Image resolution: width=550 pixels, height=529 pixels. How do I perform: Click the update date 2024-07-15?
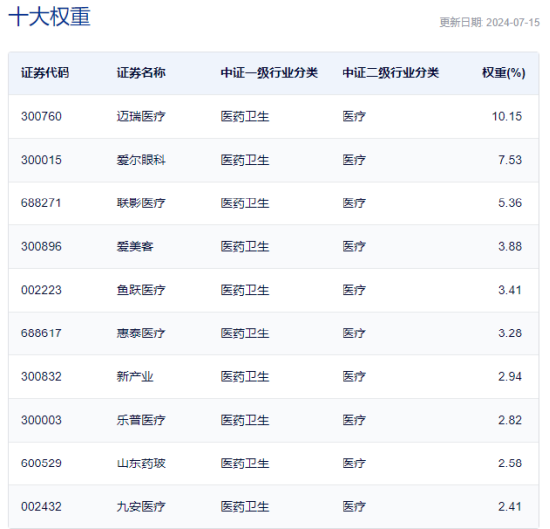513,22
